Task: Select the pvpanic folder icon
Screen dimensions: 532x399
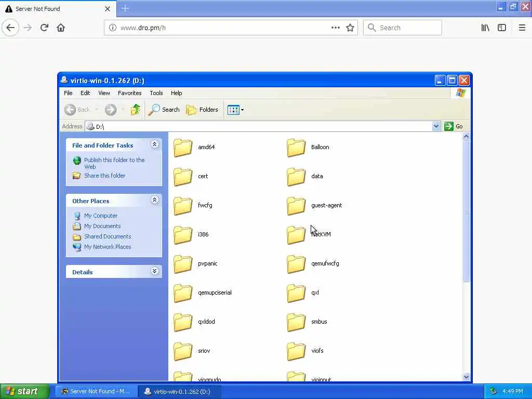Action: coord(183,264)
